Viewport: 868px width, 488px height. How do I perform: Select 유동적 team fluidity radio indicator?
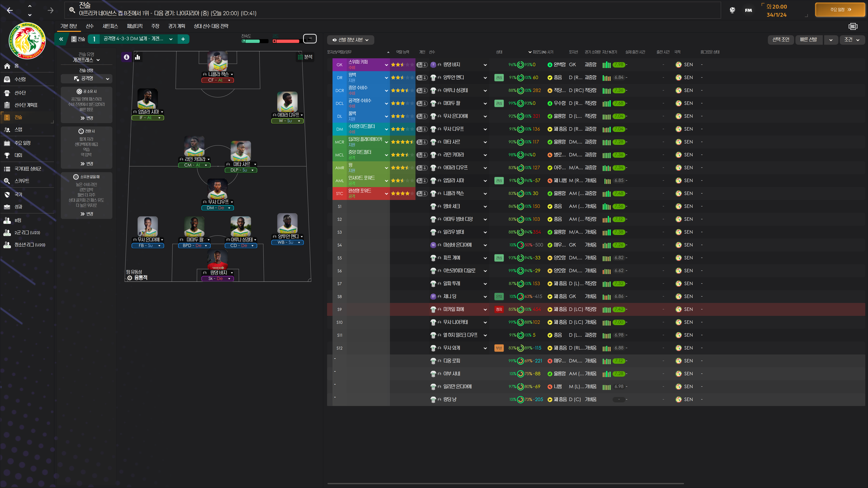click(x=130, y=278)
